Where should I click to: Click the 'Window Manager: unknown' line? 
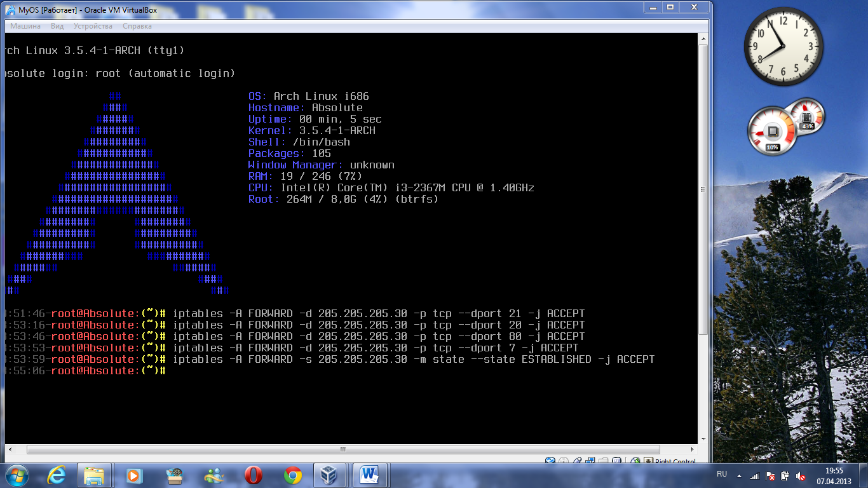coord(322,165)
